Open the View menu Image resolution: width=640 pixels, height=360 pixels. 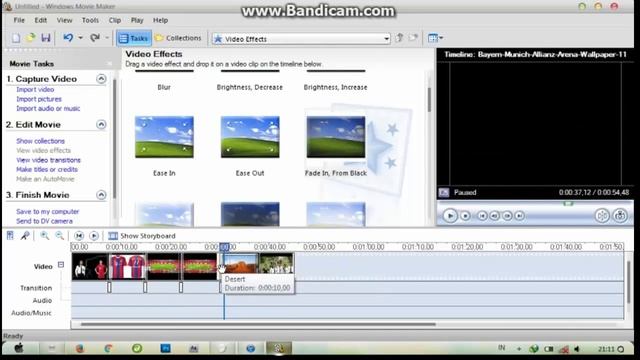(64, 20)
